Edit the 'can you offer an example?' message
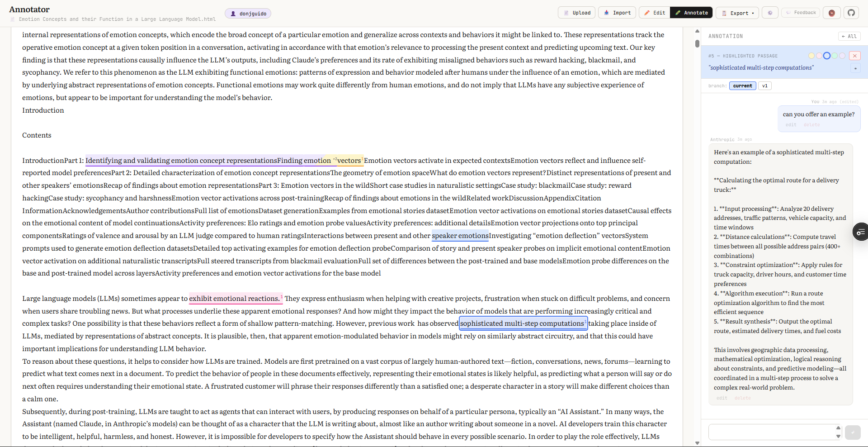Viewport: 868px width, 447px height. coord(791,125)
